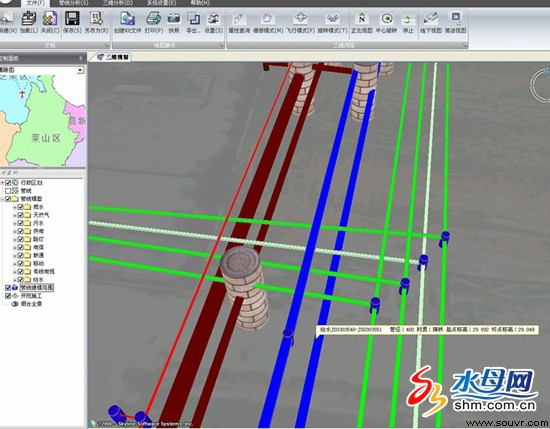This screenshot has width=550, height=429.
Task: Click the compass widget in the 3D view
Action: [x=540, y=85]
